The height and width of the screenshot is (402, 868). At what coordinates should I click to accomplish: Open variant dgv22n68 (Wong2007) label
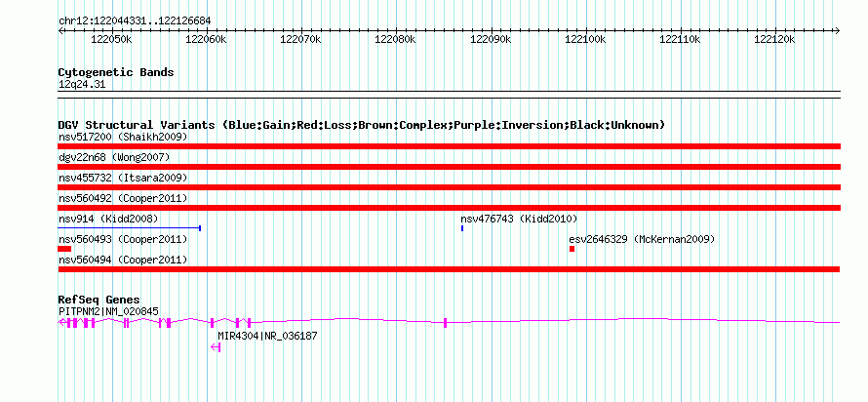coord(114,157)
